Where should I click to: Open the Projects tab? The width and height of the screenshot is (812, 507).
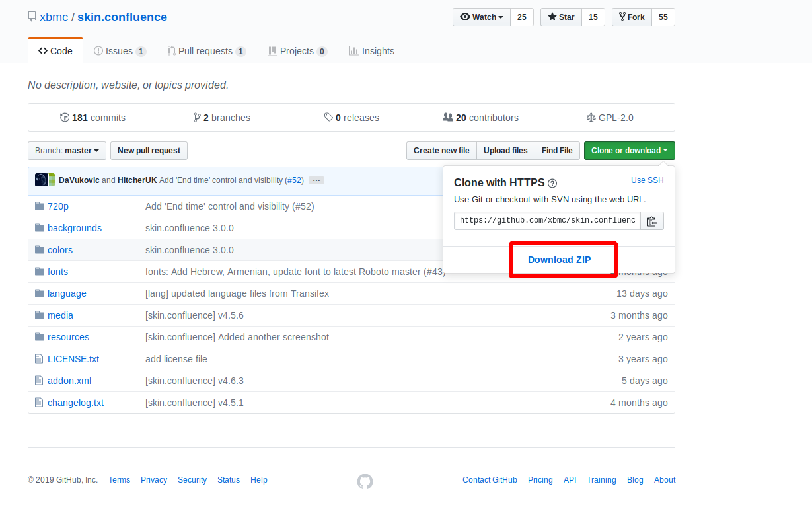click(x=297, y=51)
